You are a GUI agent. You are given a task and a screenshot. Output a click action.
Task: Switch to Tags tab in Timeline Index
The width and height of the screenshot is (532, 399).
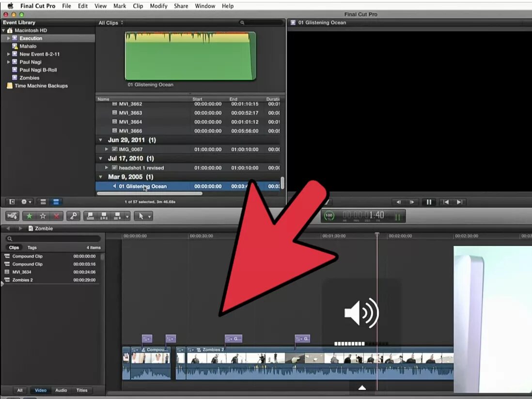(32, 247)
